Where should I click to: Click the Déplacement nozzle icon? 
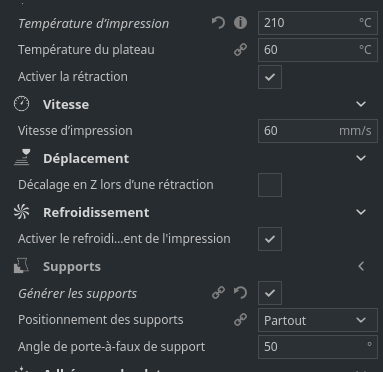(22, 158)
